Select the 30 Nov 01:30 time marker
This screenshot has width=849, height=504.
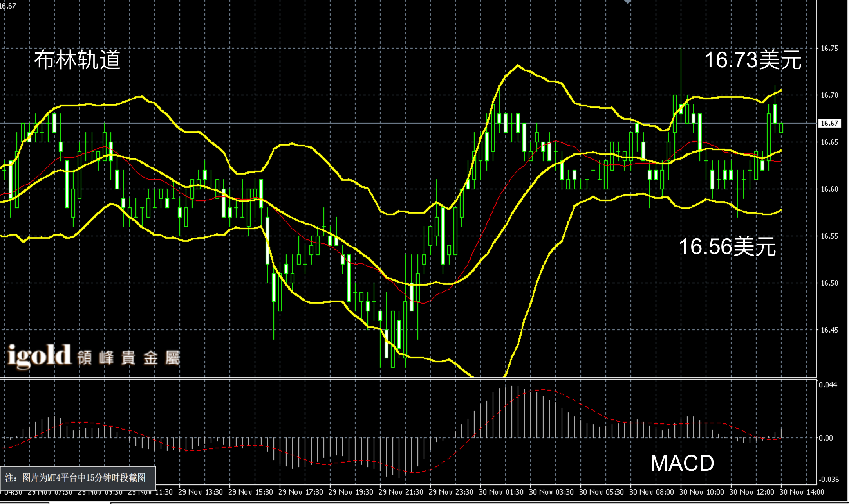pos(501,492)
